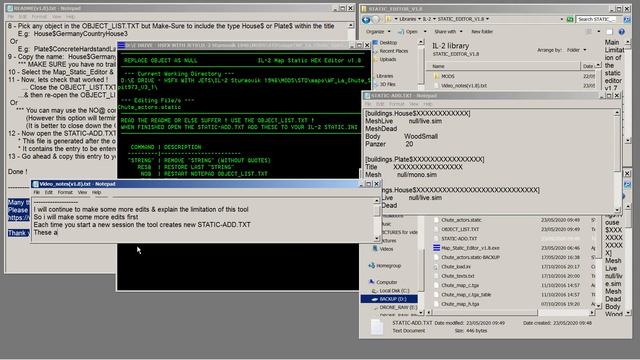The image size is (640, 360).
Task: Click Videos library icon in navigation pane
Action: coord(375,249)
